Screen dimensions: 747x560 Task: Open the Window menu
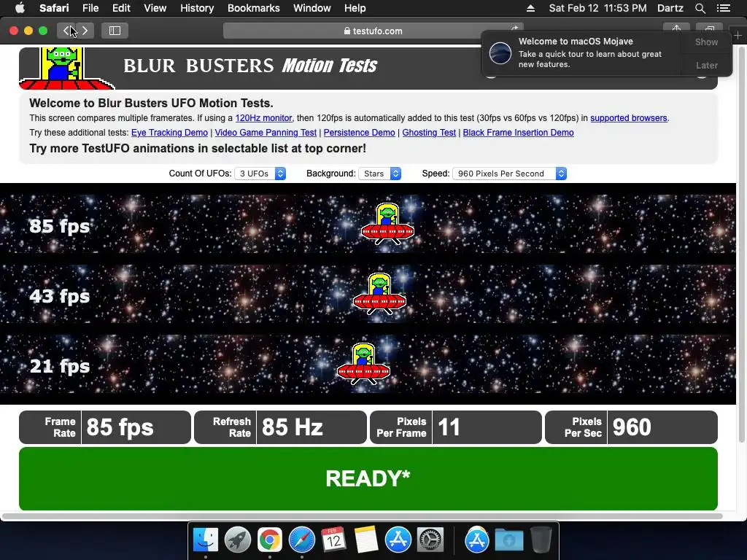(x=312, y=8)
